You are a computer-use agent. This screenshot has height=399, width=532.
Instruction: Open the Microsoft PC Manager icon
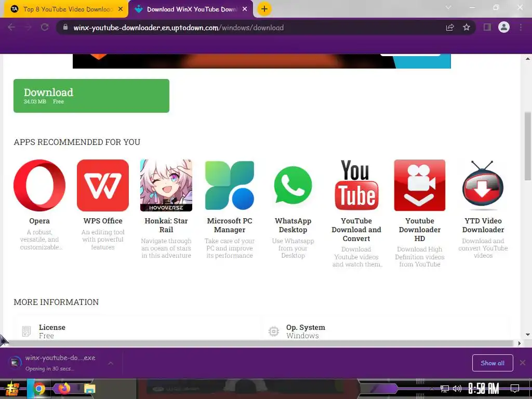coord(230,185)
